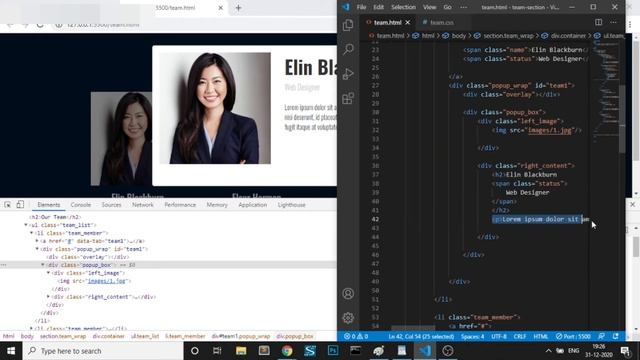Open the View menu
640x360 pixels.
(429, 7)
